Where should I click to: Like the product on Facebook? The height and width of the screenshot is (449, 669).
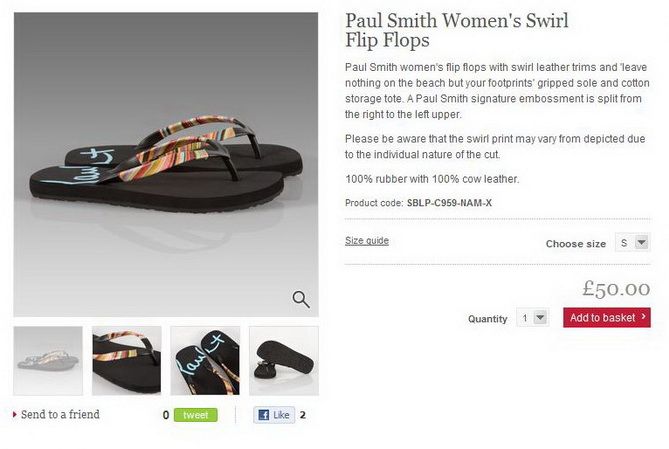click(274, 415)
